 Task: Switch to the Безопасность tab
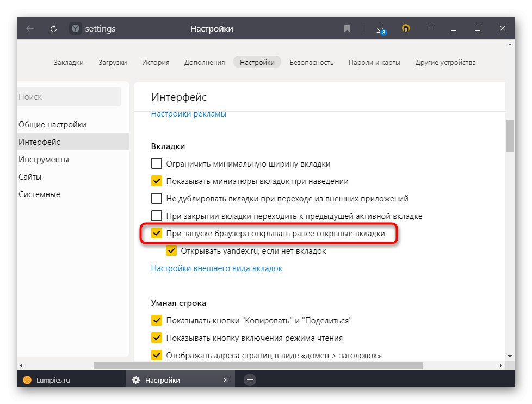pos(311,62)
